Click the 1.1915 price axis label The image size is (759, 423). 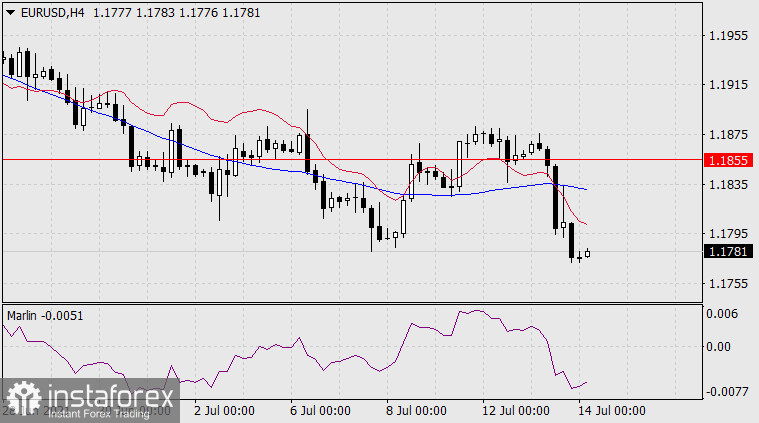[728, 86]
